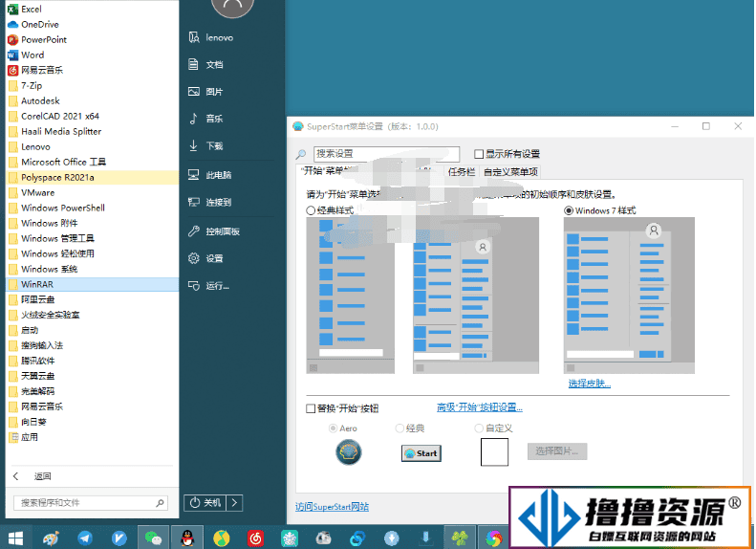Image resolution: width=756 pixels, height=549 pixels.
Task: Expand the Windows PowerShell folder
Action: 92,208
